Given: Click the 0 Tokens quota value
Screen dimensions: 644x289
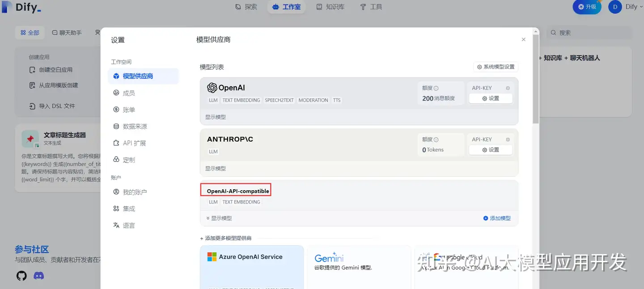Looking at the screenshot, I should (x=433, y=150).
